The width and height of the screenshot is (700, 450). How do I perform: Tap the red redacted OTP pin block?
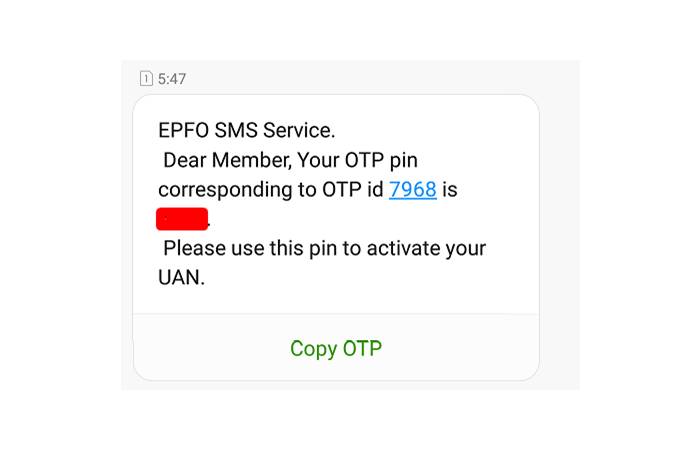(x=182, y=219)
